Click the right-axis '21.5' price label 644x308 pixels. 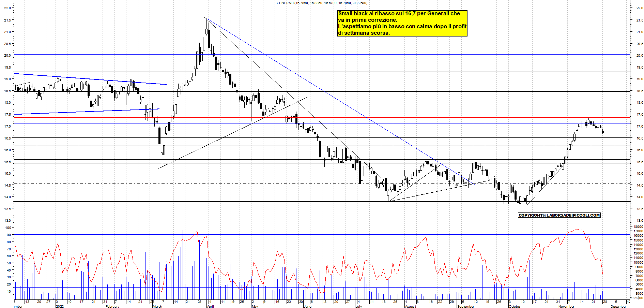pos(640,20)
